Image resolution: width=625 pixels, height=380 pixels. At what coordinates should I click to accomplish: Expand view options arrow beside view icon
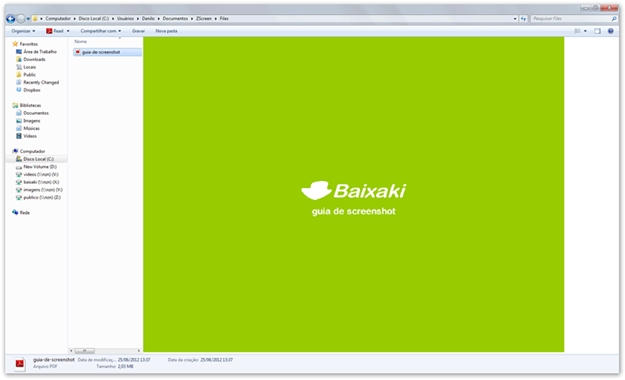[x=585, y=31]
